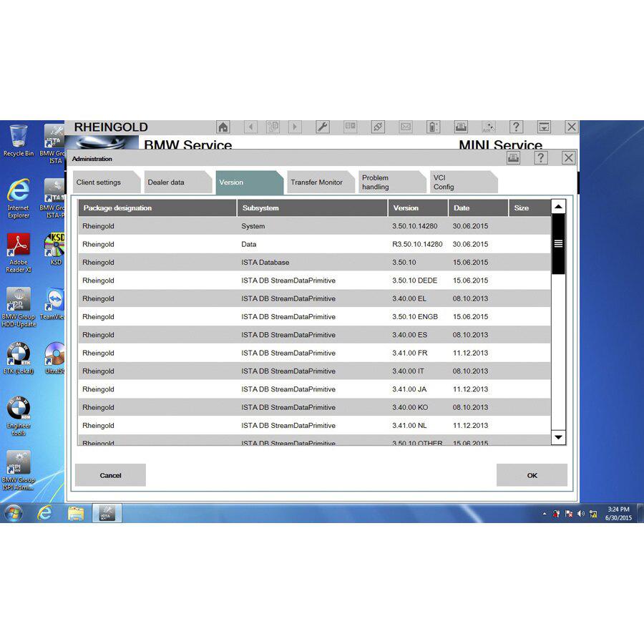This screenshot has height=644, width=644.
Task: Click the Subsystem column header
Action: pyautogui.click(x=313, y=208)
